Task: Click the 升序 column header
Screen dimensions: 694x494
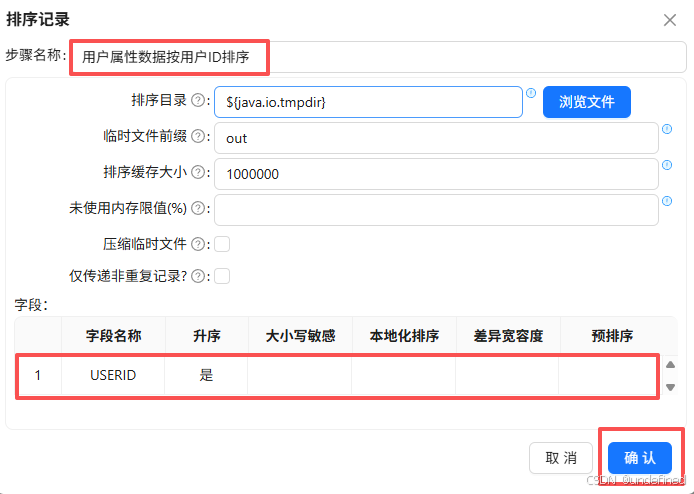Action: click(207, 336)
